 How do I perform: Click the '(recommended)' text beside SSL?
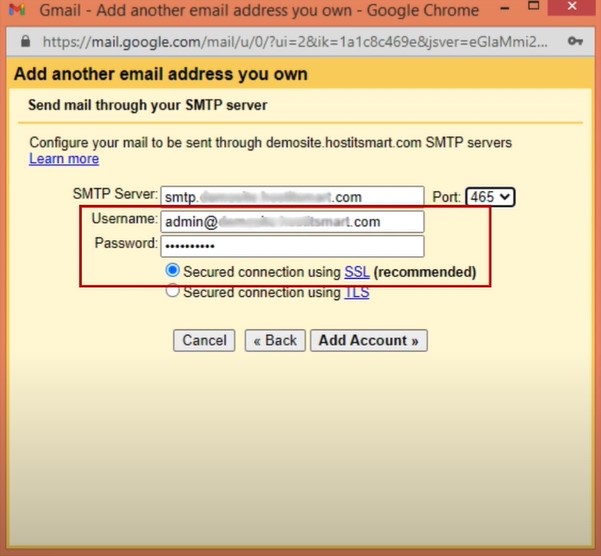point(425,272)
